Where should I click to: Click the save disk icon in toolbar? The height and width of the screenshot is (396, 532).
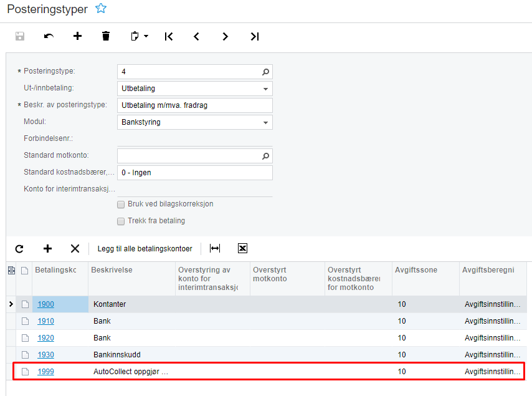(x=20, y=36)
